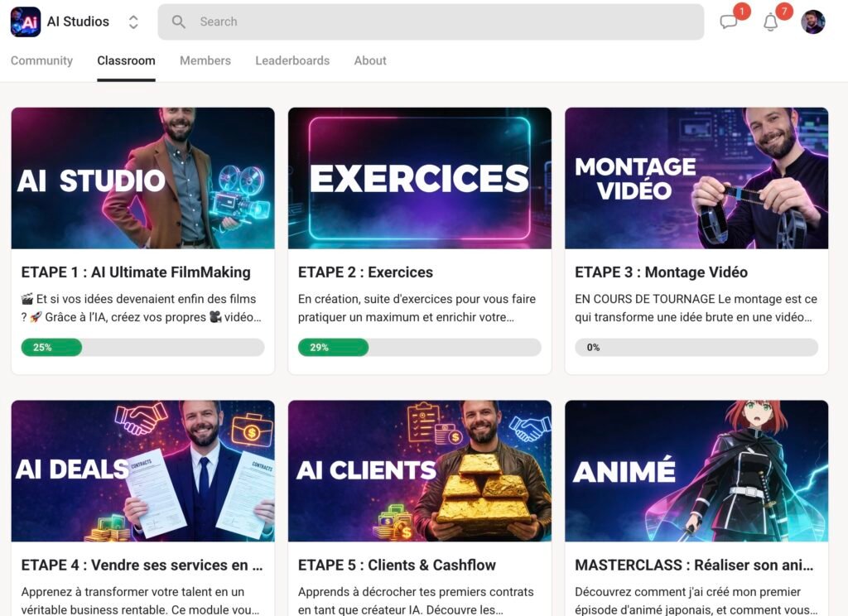This screenshot has height=616, width=848.
Task: Click ETAPE 5 : Clients & Cashflow title
Action: 397,565
